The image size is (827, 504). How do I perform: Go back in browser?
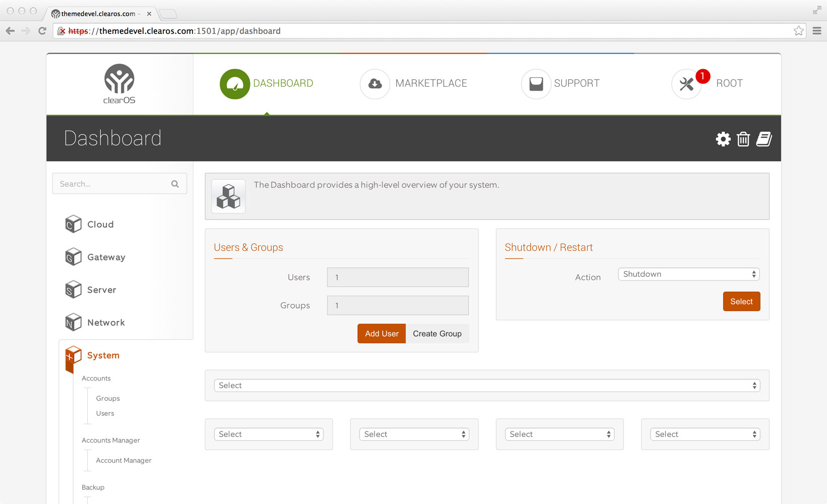coord(10,31)
